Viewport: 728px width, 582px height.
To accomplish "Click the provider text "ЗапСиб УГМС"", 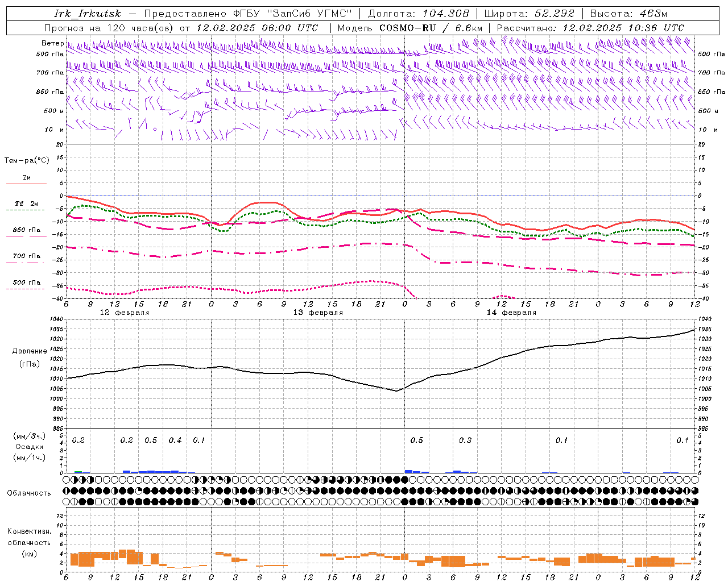I will pyautogui.click(x=310, y=14).
